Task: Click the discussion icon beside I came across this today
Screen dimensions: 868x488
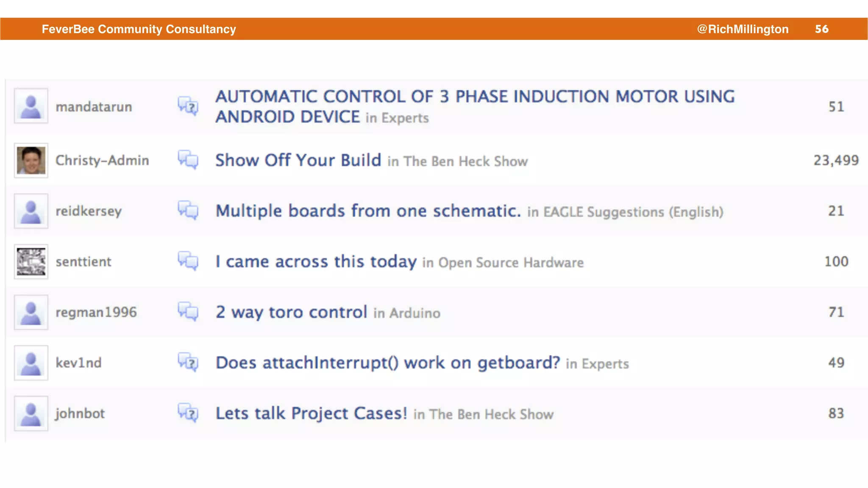Action: pos(188,261)
